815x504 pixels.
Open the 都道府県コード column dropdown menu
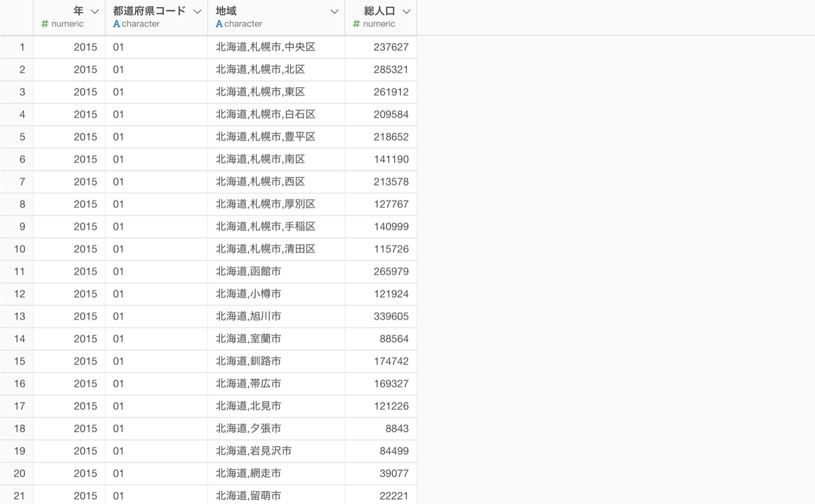click(197, 12)
